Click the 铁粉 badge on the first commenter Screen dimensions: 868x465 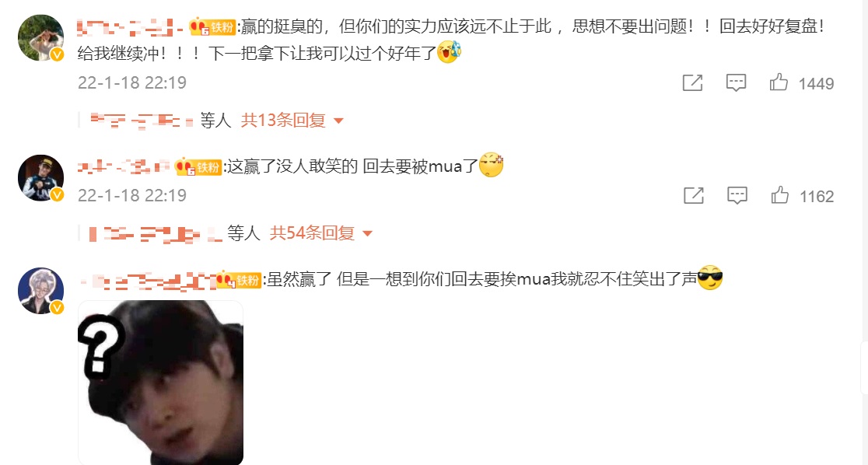(212, 26)
